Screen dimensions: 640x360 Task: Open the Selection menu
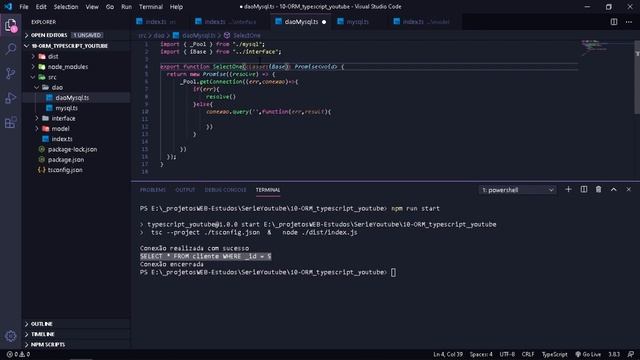[66, 7]
